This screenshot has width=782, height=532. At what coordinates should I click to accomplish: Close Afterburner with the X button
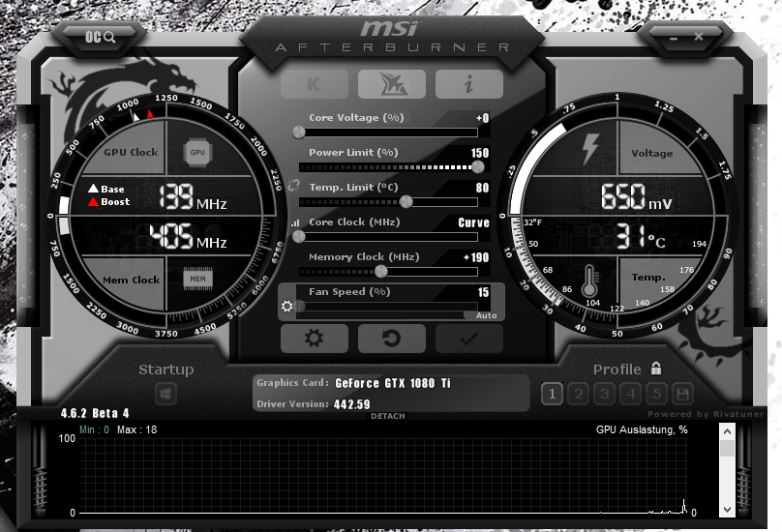click(699, 37)
